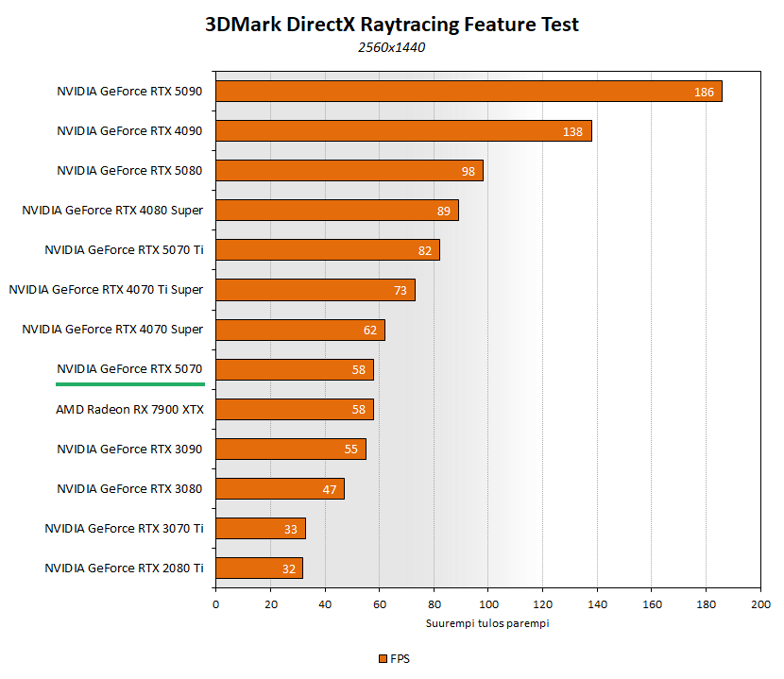Select the NVIDIA GeForce RTX 3080 label
The image size is (784, 679).
pos(129,488)
